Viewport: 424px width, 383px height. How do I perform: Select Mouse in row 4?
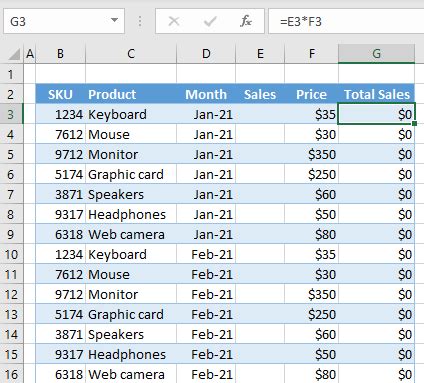pyautogui.click(x=131, y=134)
